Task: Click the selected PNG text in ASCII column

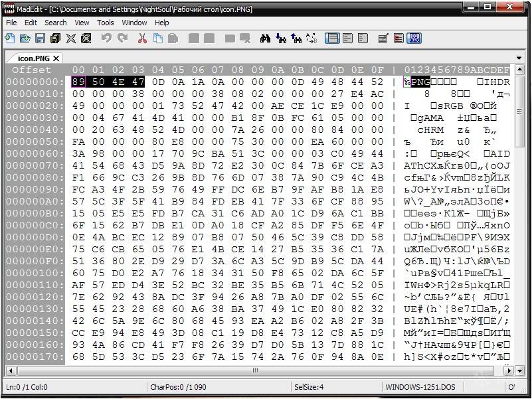Action: pyautogui.click(x=420, y=82)
